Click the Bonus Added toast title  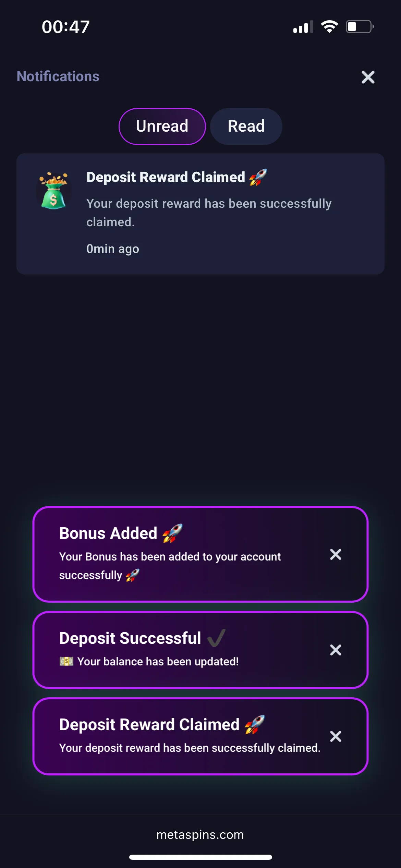click(x=108, y=533)
